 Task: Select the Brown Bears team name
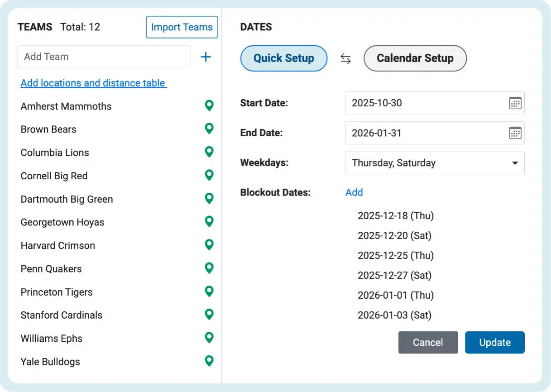(48, 129)
